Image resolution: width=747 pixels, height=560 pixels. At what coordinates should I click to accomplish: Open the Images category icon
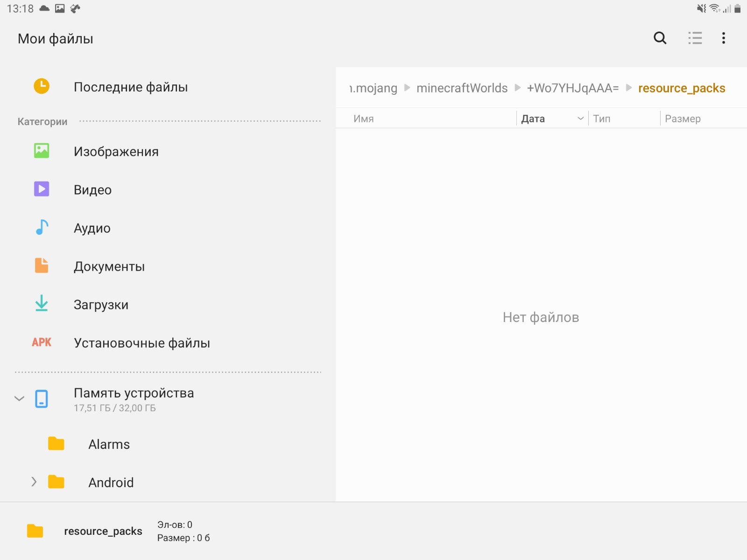[42, 151]
